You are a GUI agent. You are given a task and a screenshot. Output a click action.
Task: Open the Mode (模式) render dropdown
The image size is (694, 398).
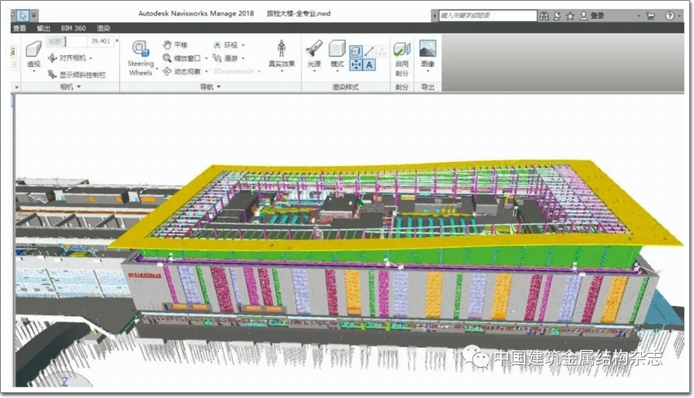(x=337, y=54)
